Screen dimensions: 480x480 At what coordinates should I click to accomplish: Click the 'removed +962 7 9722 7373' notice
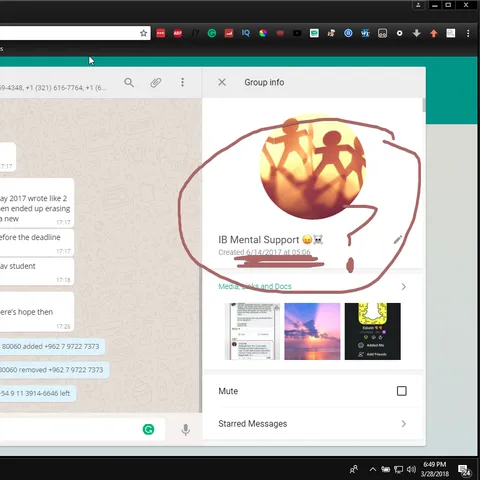tap(54, 370)
